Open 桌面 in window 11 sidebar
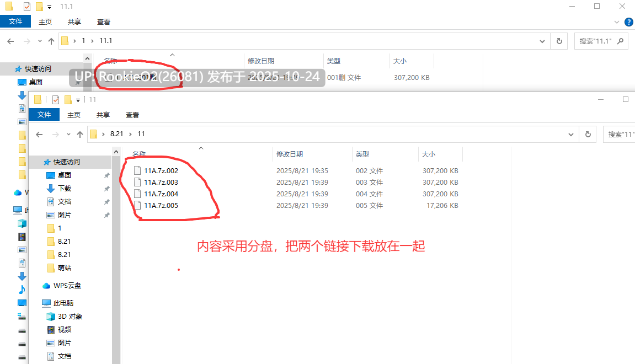635x364 pixels. coord(65,175)
